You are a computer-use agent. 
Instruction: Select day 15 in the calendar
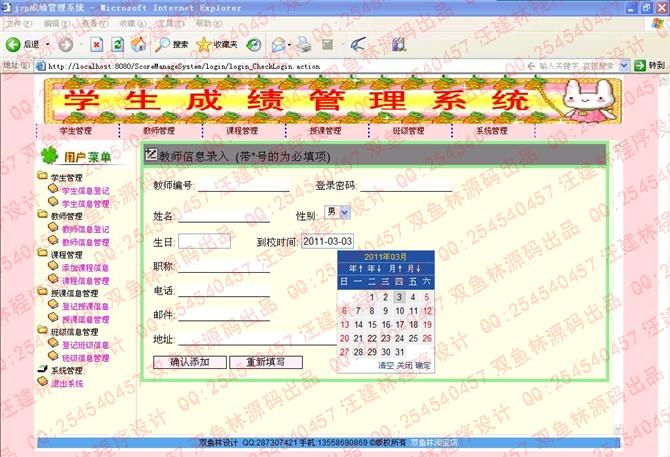point(372,325)
